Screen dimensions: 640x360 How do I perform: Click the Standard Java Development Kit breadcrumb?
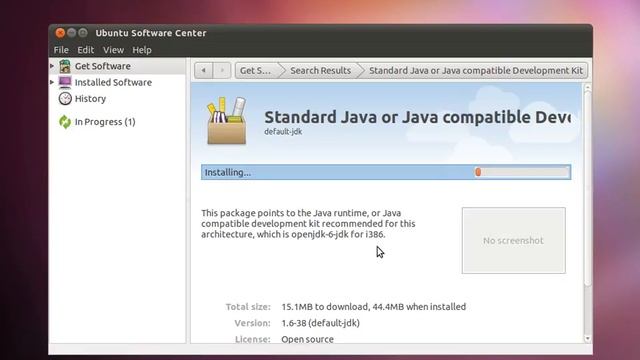pyautogui.click(x=476, y=70)
